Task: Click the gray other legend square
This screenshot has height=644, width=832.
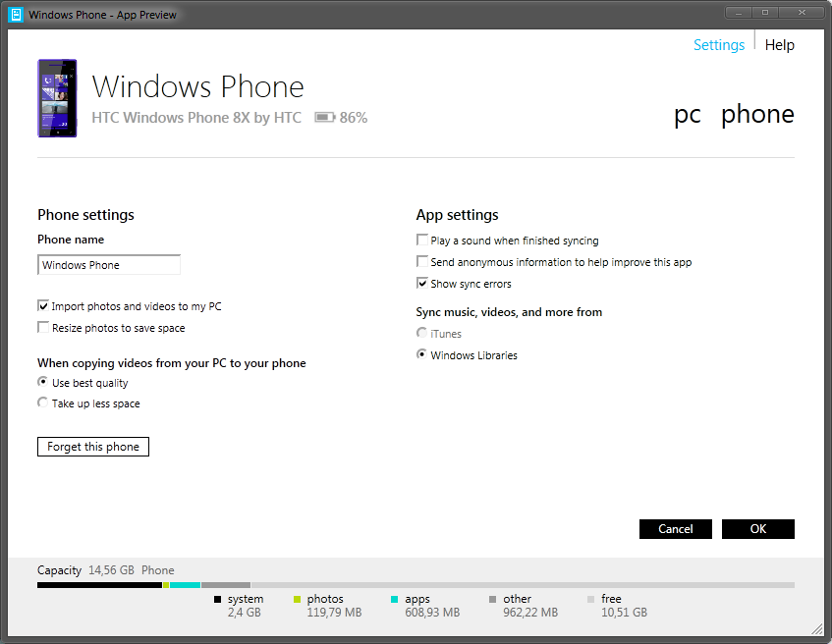Action: 492,599
